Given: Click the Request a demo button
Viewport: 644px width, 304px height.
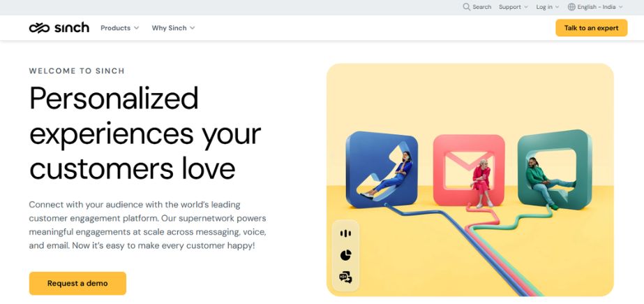Looking at the screenshot, I should 77,284.
